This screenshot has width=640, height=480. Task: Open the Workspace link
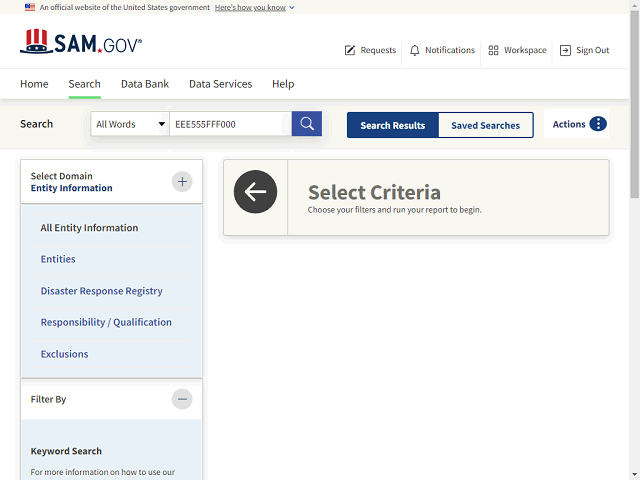click(517, 50)
